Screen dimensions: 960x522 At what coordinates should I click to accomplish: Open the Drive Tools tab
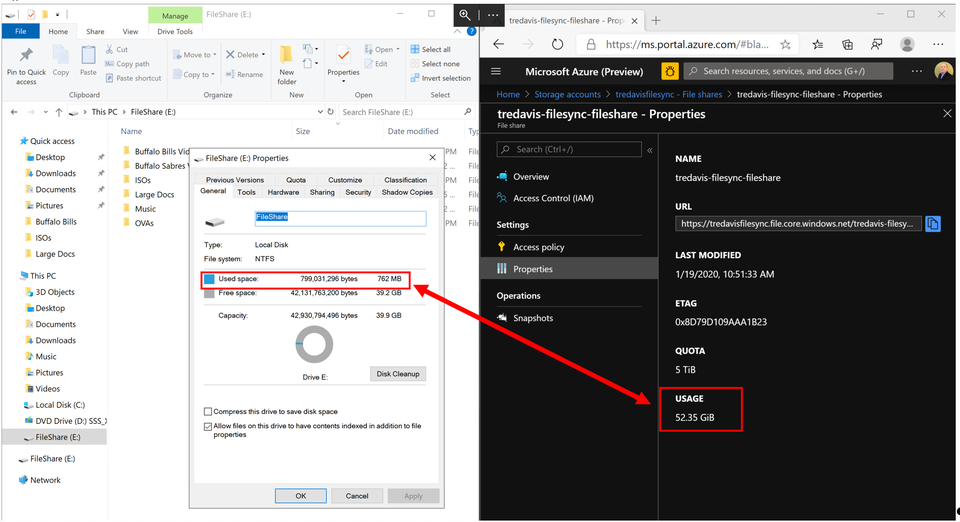coord(175,31)
